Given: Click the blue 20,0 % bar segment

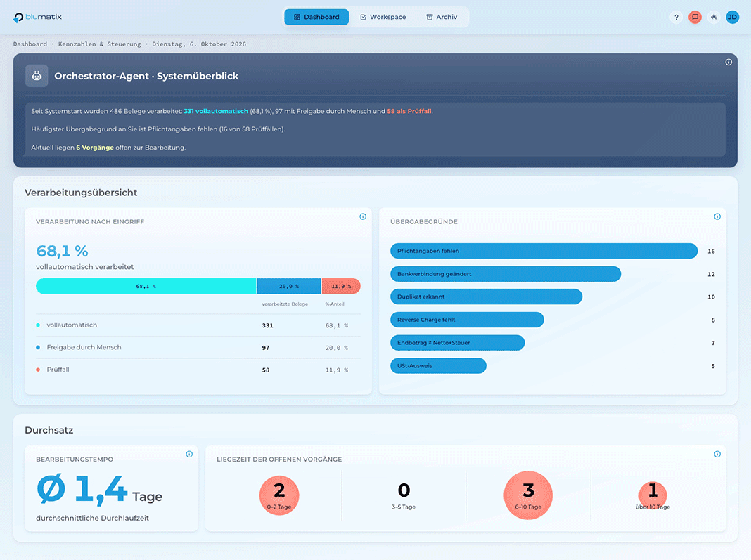Looking at the screenshot, I should click(289, 286).
